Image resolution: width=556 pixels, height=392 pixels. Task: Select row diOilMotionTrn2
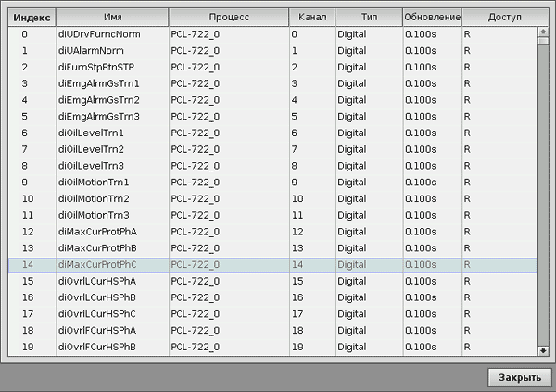tap(272, 198)
